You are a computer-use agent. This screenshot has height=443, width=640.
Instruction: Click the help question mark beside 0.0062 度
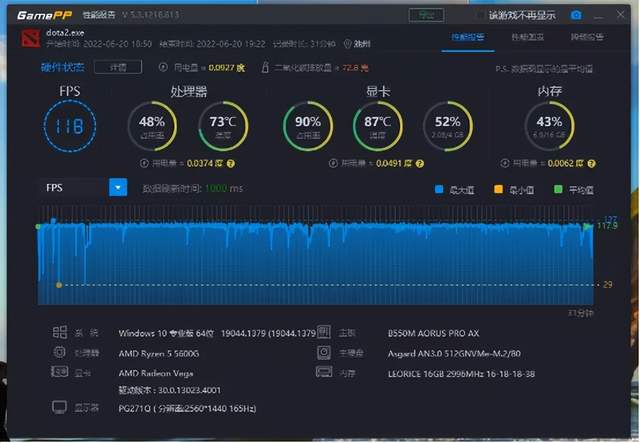coord(591,164)
